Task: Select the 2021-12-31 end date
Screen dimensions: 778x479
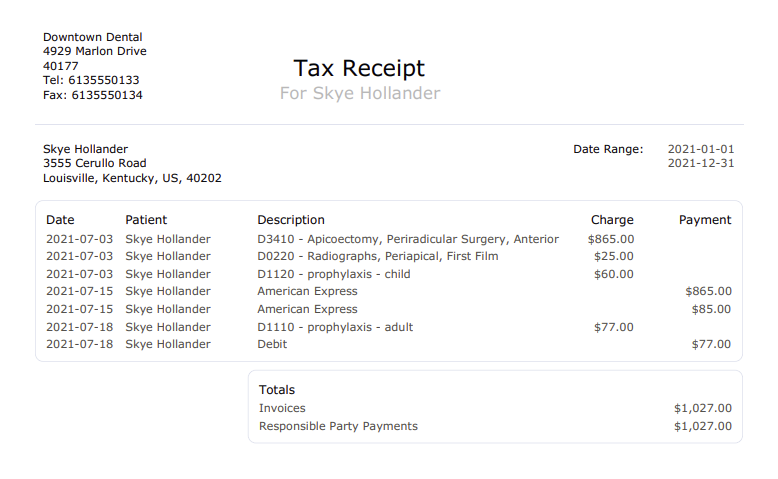Action: (701, 163)
